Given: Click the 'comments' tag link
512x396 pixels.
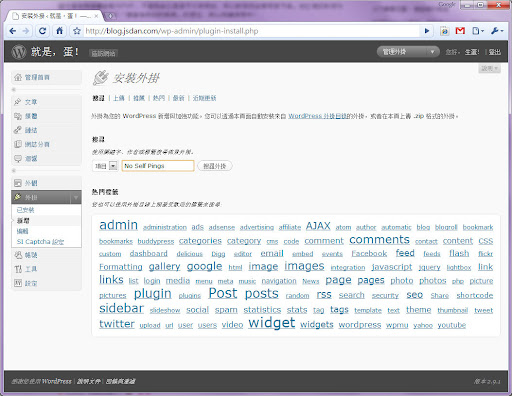Looking at the screenshot, I should (x=379, y=240).
